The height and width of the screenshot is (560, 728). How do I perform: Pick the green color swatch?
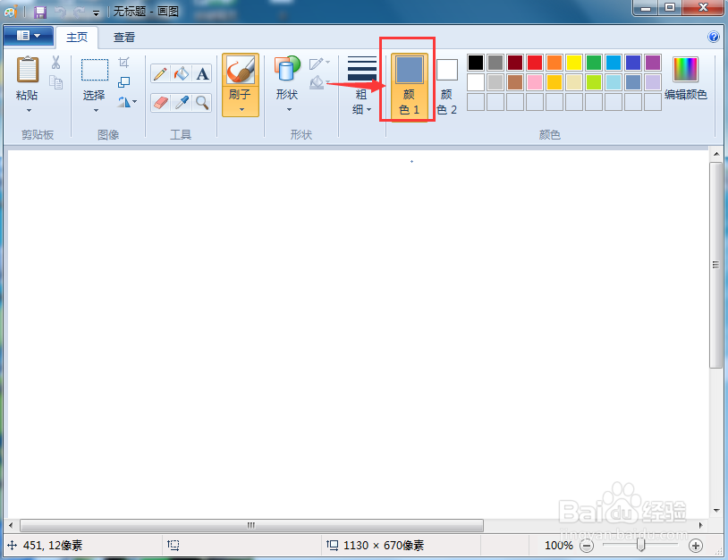click(x=594, y=63)
